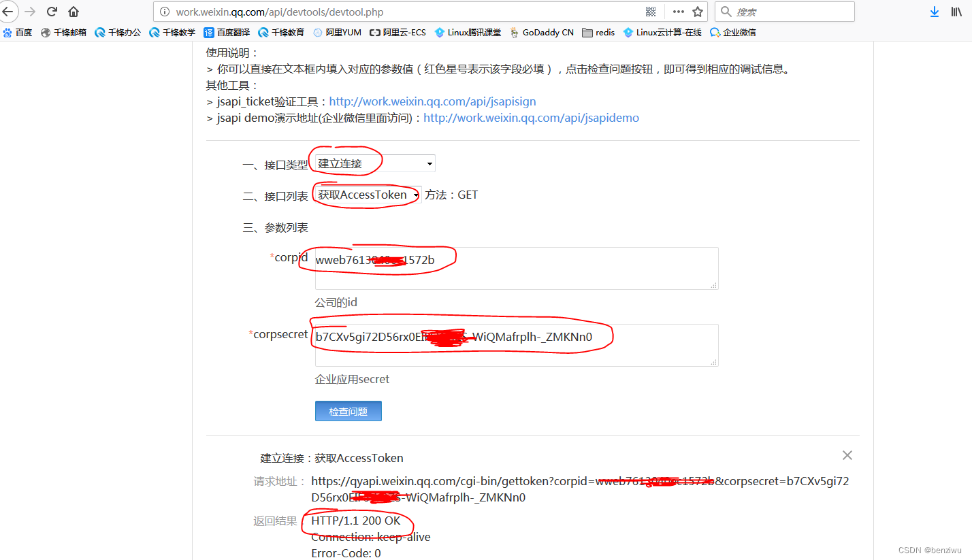Click the 方法：GET label
The height and width of the screenshot is (560, 972).
[x=451, y=195]
